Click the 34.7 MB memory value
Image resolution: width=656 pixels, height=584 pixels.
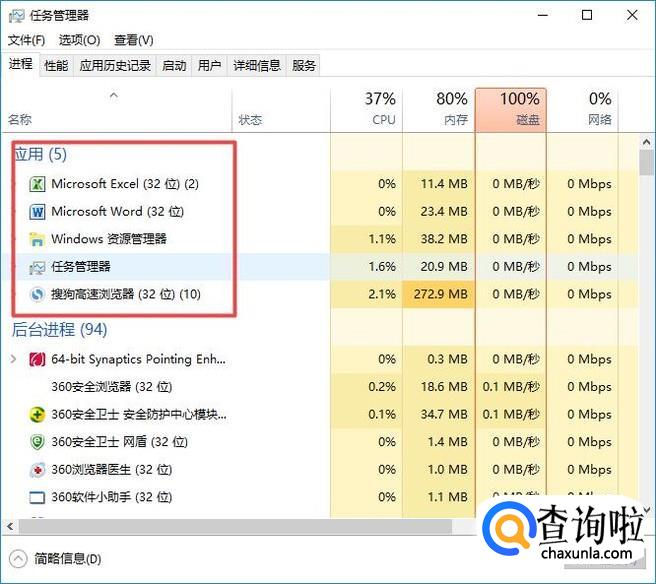(443, 415)
